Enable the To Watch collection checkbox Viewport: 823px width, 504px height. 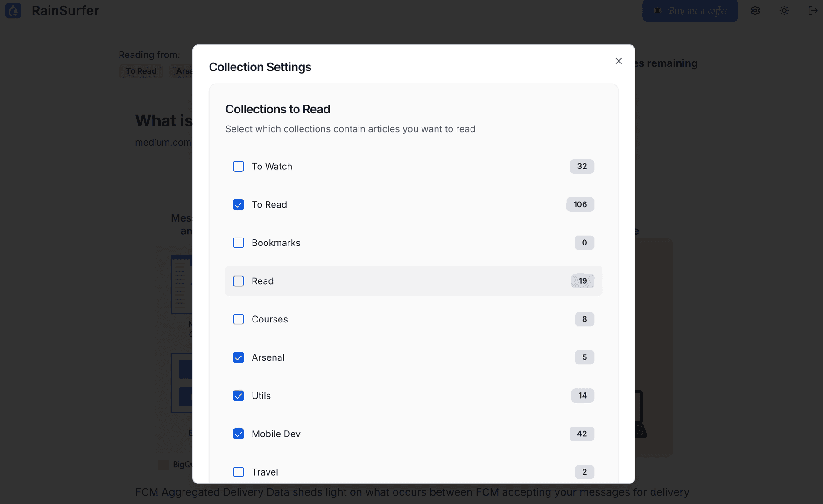coord(239,166)
